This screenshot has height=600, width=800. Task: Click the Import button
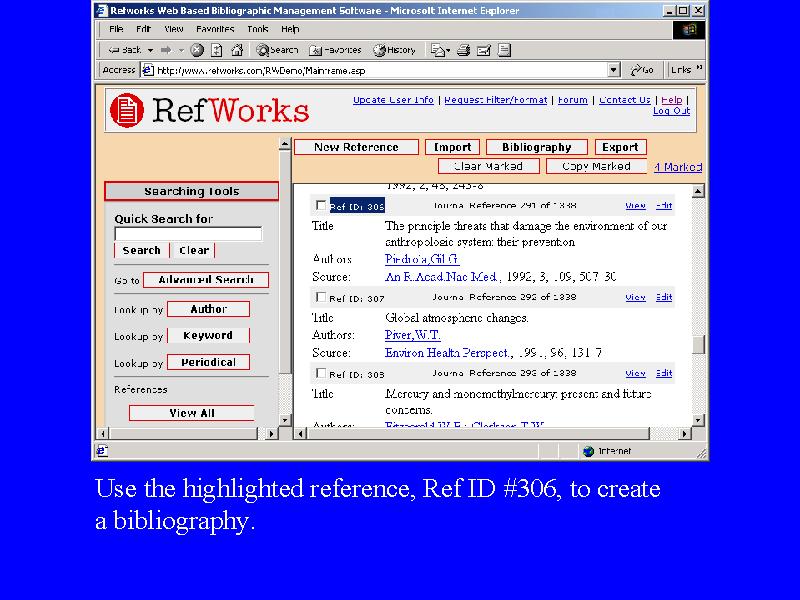[452, 147]
